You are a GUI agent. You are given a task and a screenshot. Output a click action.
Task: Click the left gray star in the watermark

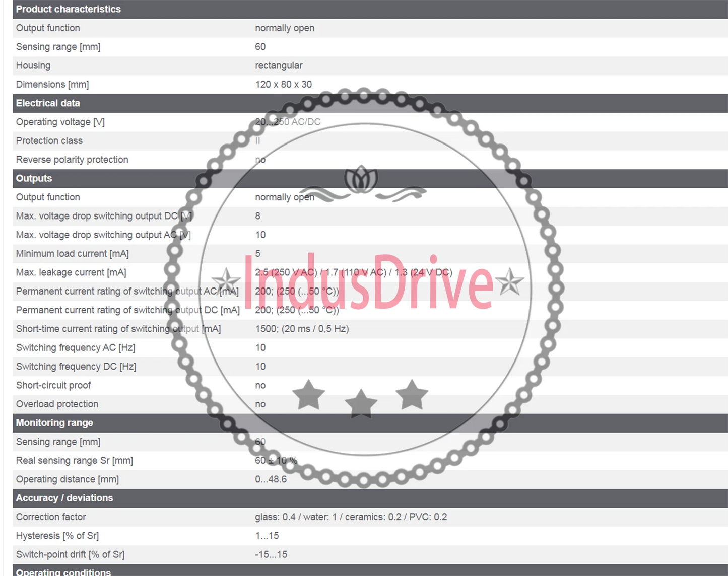[308, 395]
